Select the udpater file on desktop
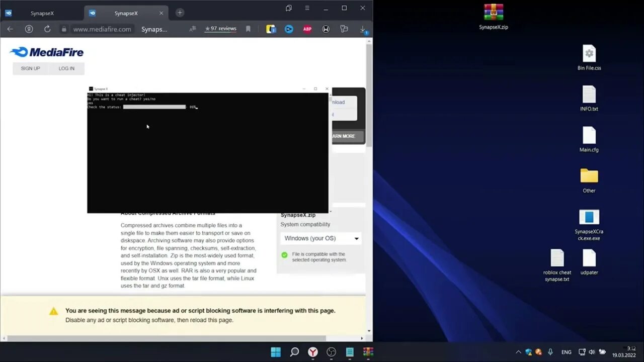Screen dimensions: 644x362 click(589, 262)
